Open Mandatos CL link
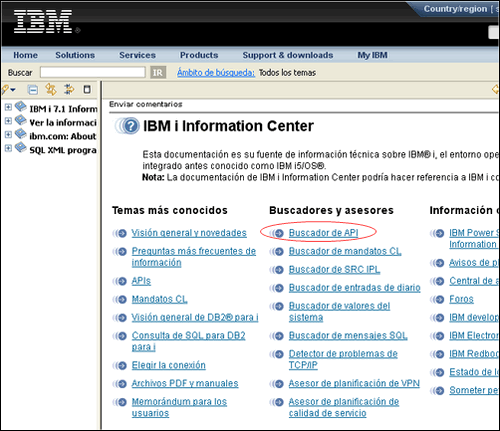The image size is (500, 431). [159, 299]
